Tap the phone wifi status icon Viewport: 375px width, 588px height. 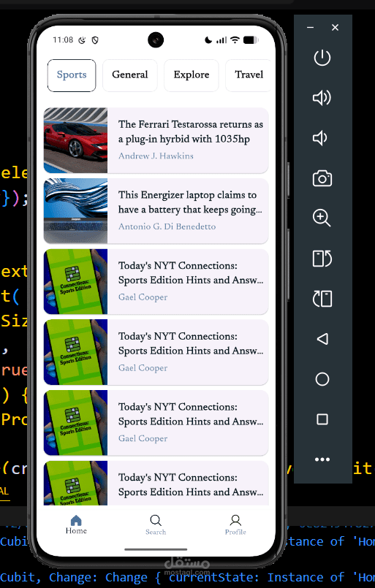click(235, 39)
